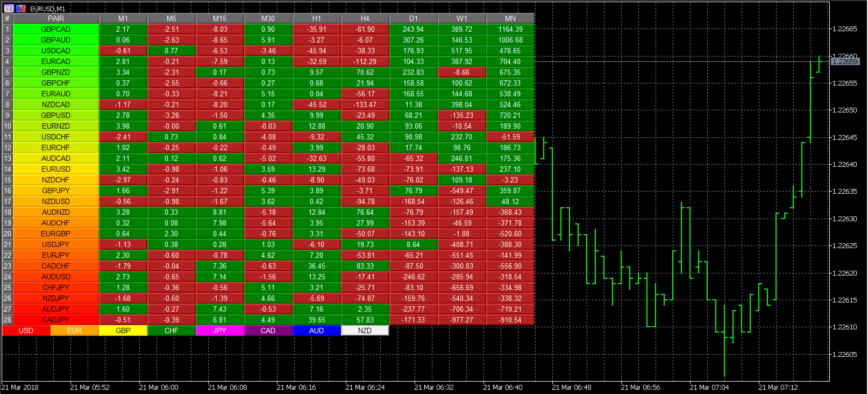
Task: Select the USDJPY pair row
Action: point(55,244)
